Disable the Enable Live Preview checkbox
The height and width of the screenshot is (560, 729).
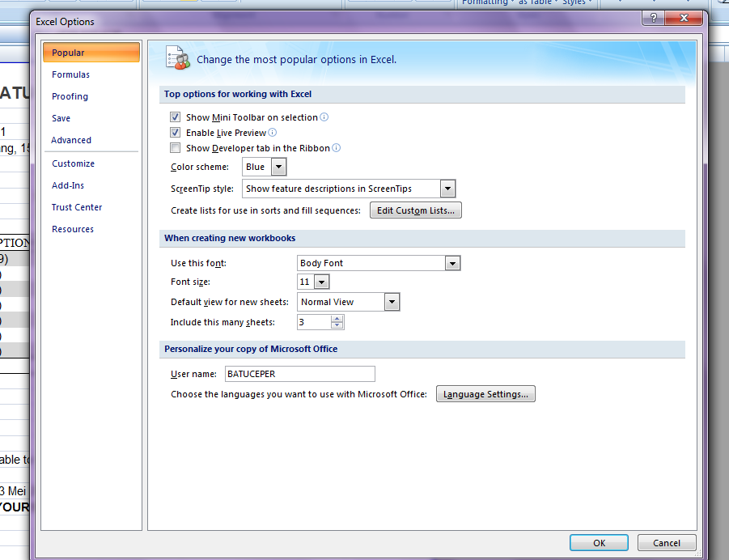click(x=176, y=133)
